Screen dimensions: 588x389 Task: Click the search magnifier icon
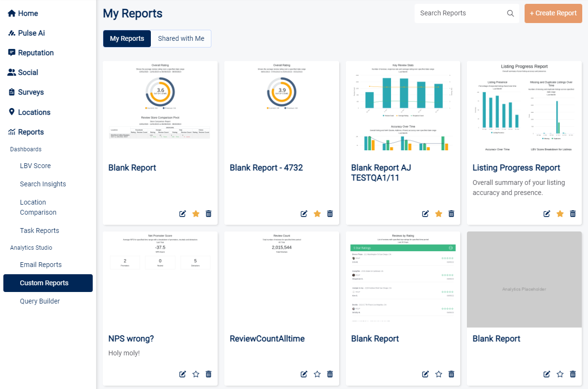[510, 13]
